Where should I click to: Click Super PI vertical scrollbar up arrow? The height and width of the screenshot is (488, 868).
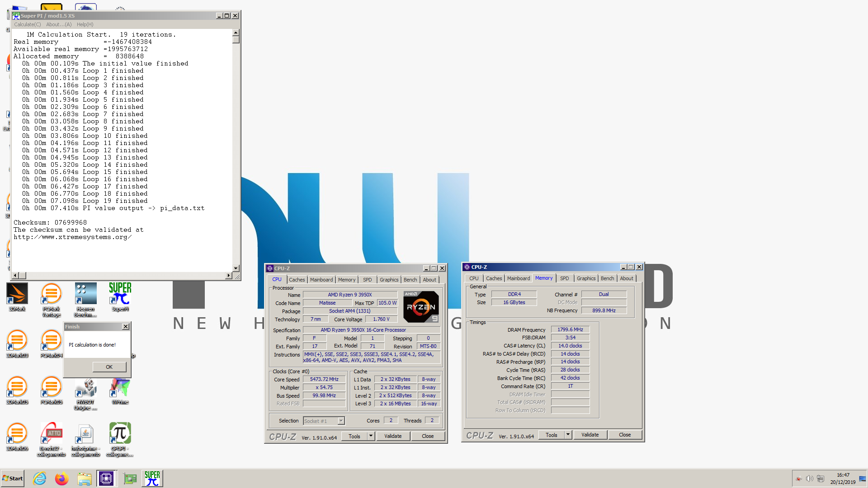[x=236, y=33]
